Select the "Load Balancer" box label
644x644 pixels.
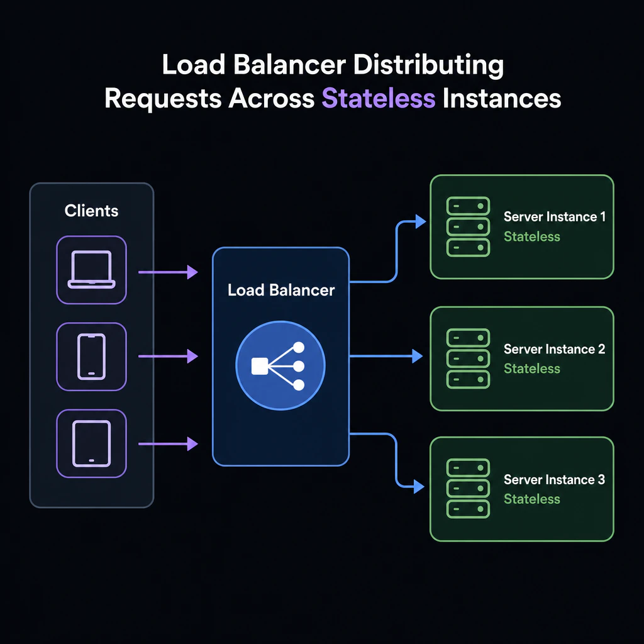point(281,290)
